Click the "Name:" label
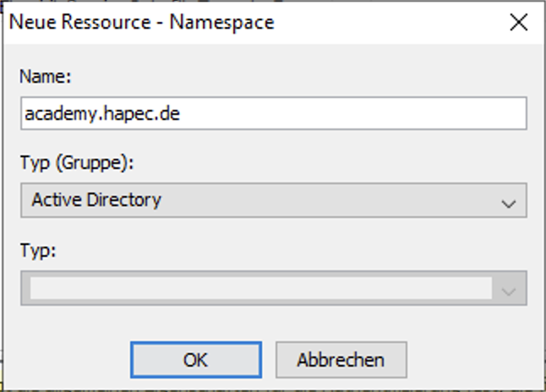546x392 pixels. pos(46,76)
